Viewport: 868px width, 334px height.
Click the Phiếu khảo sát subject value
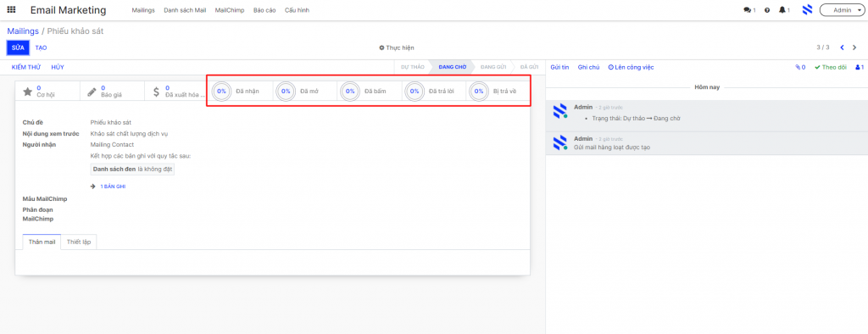(x=111, y=122)
